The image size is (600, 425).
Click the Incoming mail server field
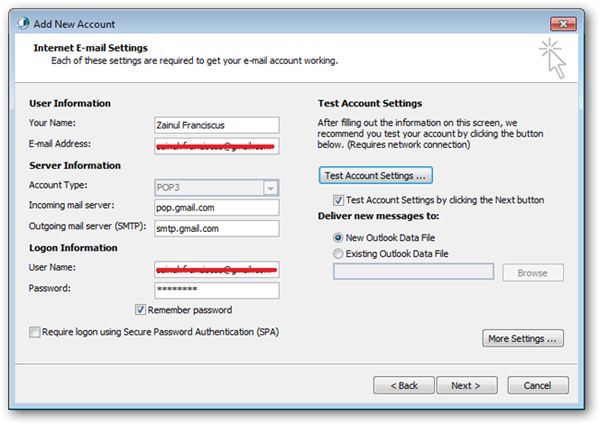[217, 208]
